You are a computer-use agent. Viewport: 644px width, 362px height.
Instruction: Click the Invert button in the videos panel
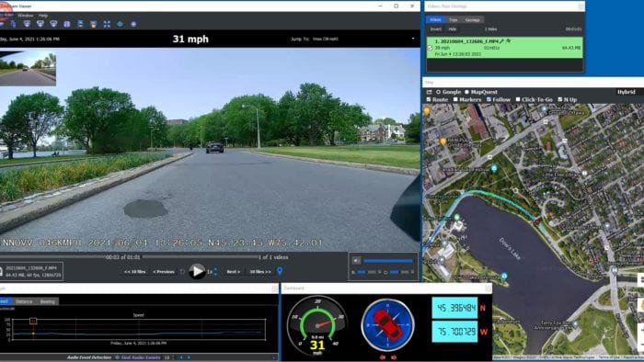pyautogui.click(x=436, y=29)
